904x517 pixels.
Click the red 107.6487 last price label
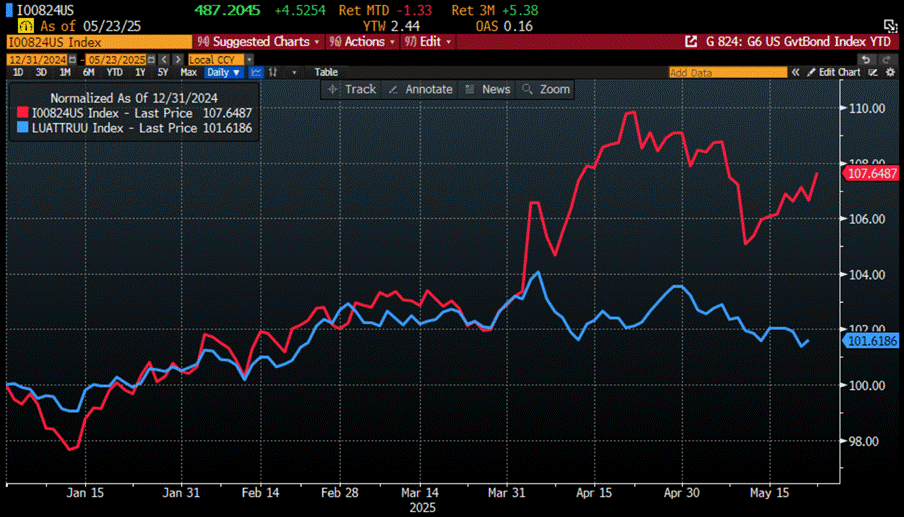(x=871, y=173)
